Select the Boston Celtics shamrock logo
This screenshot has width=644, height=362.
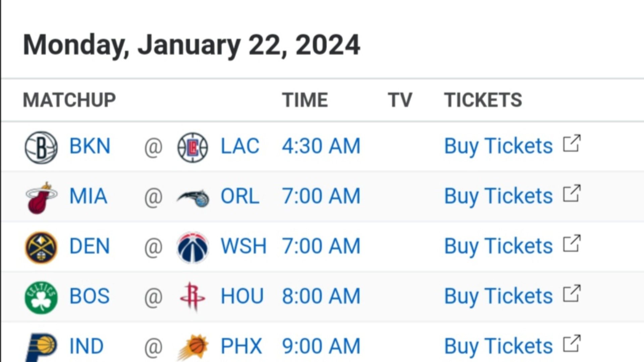tap(41, 297)
